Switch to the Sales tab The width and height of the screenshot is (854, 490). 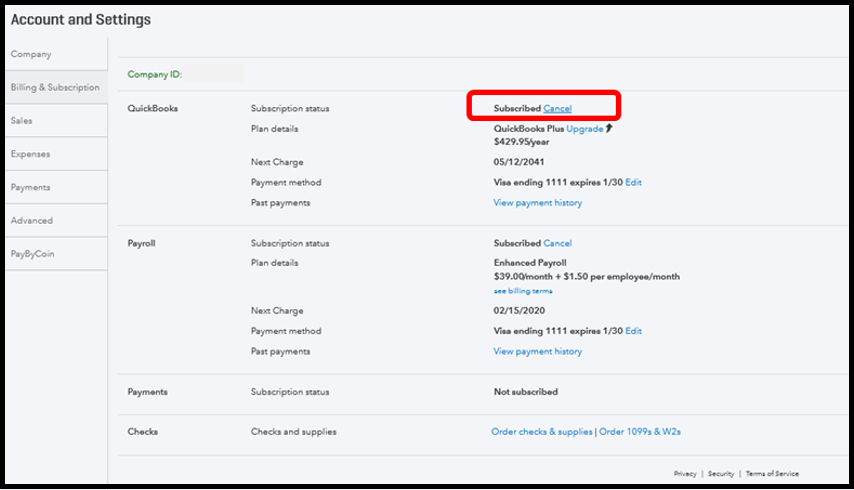tap(56, 120)
